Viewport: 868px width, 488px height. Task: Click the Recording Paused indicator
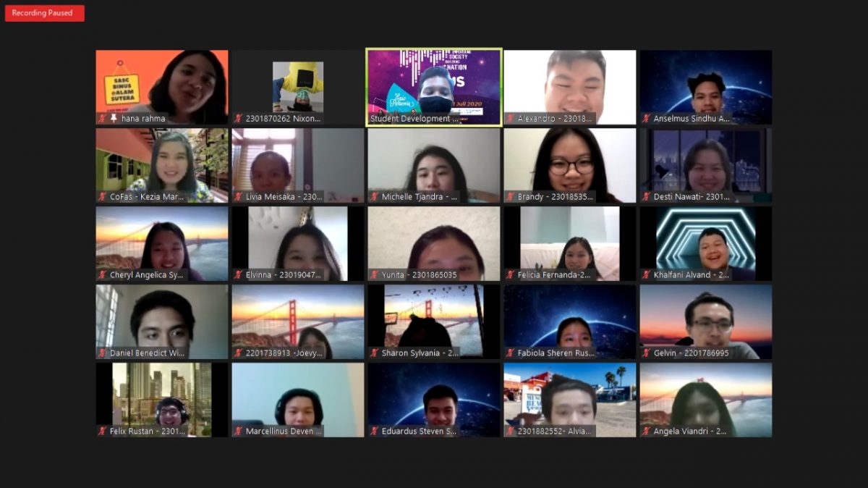click(45, 13)
